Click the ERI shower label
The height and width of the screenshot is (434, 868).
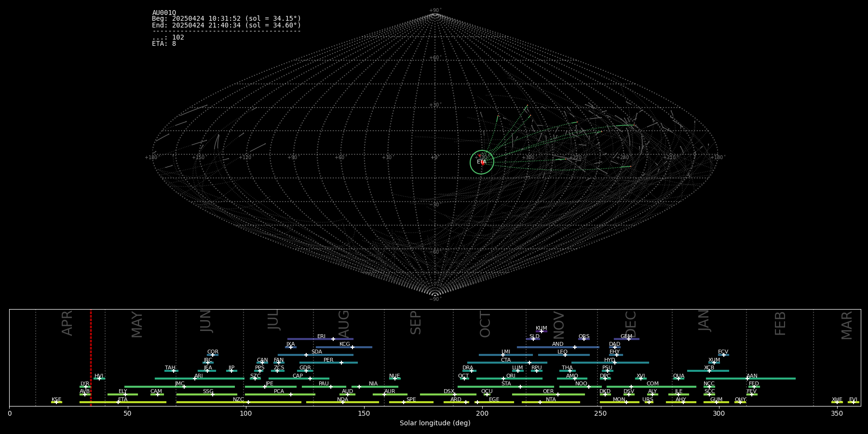(x=321, y=337)
